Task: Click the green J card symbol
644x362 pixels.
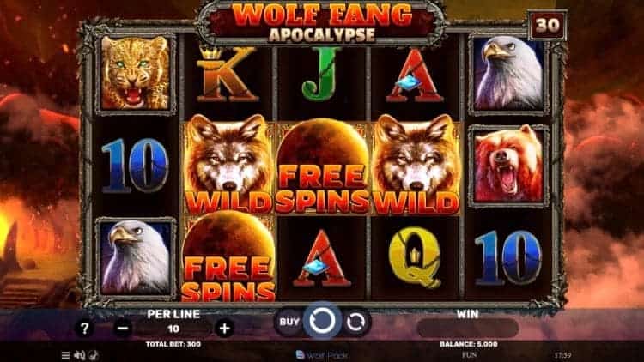Action: 322,75
